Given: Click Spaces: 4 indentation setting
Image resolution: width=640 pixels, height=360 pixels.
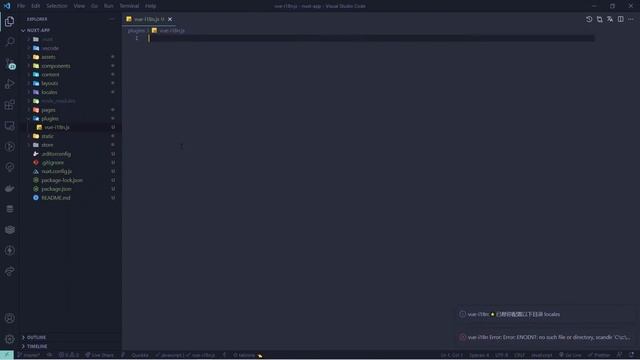Looking at the screenshot, I should click(479, 355).
